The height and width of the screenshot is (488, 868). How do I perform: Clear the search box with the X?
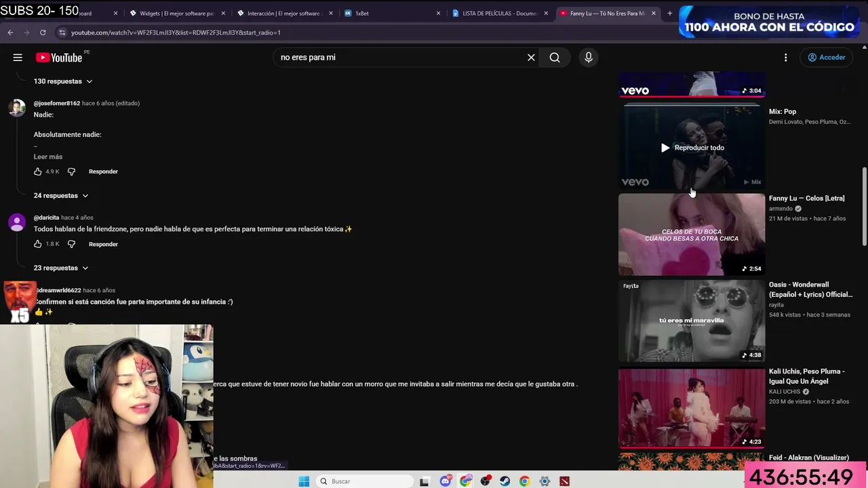531,58
